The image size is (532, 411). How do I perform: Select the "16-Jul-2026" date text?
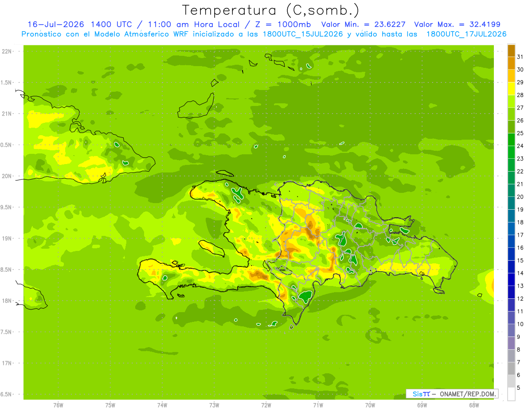57,24
